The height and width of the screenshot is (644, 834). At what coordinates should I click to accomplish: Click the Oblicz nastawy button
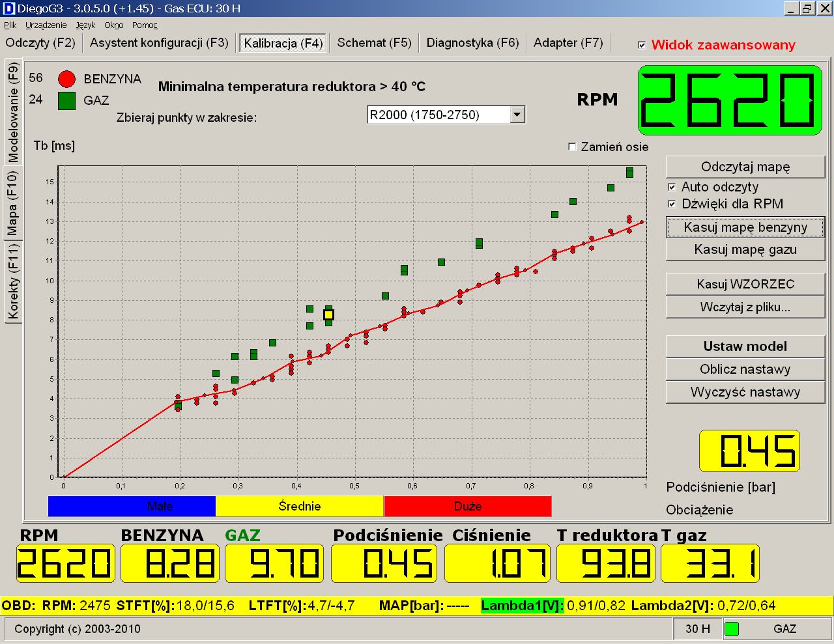click(745, 369)
